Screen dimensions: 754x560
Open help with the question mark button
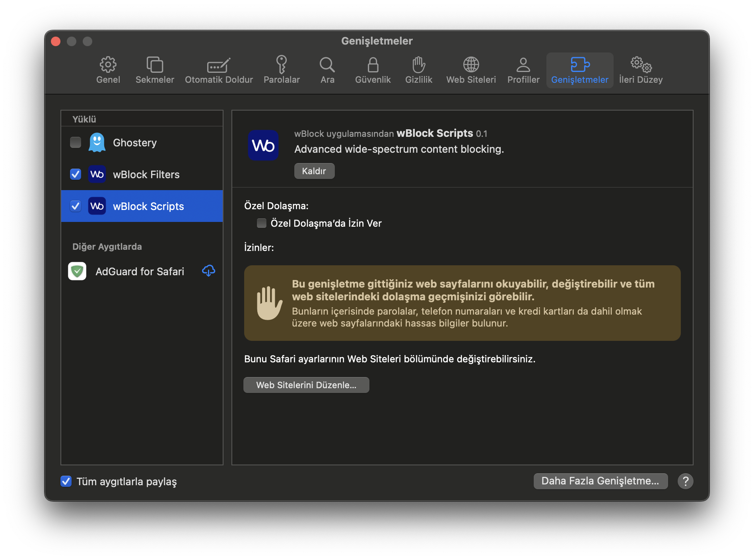[685, 481]
